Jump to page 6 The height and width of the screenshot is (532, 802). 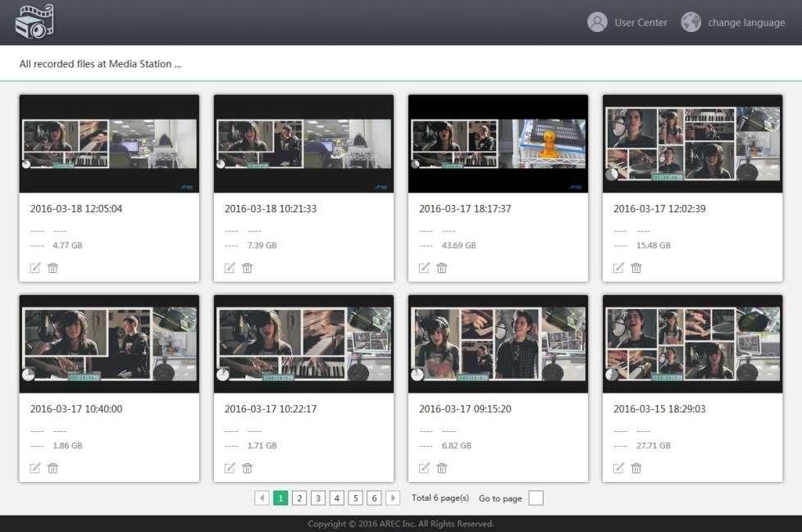pos(375,498)
